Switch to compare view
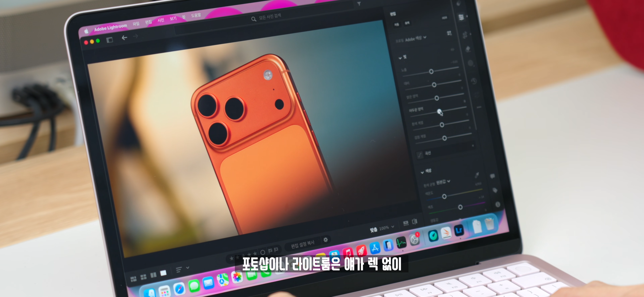Viewport: 644px width, 297px height. pyautogui.click(x=153, y=275)
